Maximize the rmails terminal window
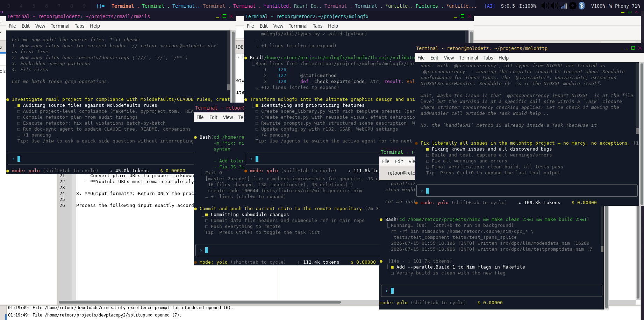 click(x=224, y=16)
